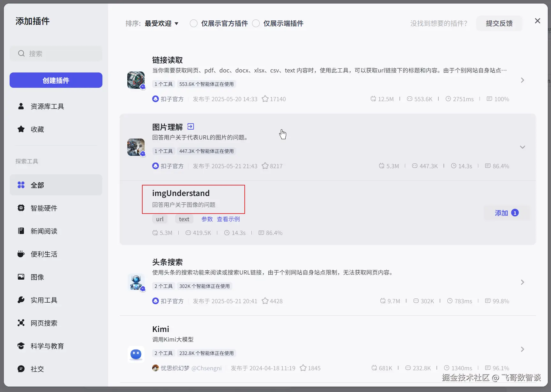Open 收藏 in the sidebar
The width and height of the screenshot is (551, 392).
(x=56, y=129)
